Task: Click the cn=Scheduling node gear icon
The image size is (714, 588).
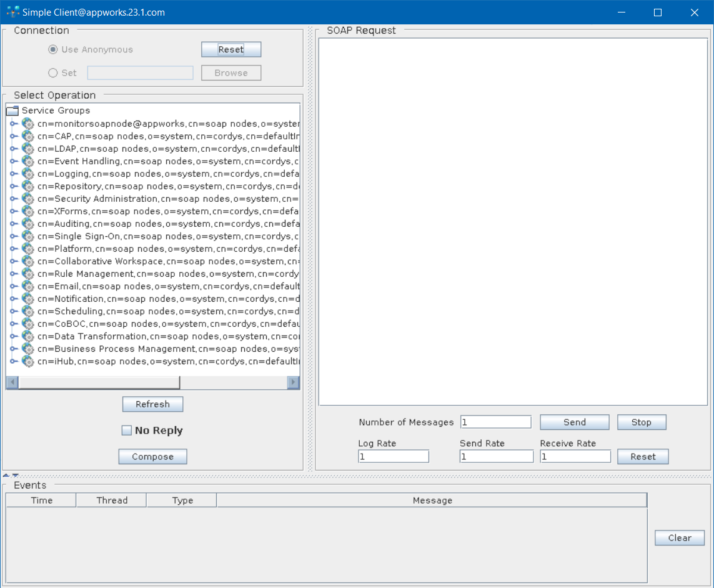Action: (x=28, y=311)
